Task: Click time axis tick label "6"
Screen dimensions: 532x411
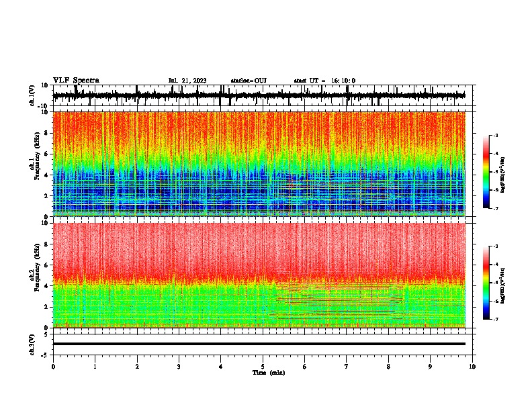Action: 305,367
